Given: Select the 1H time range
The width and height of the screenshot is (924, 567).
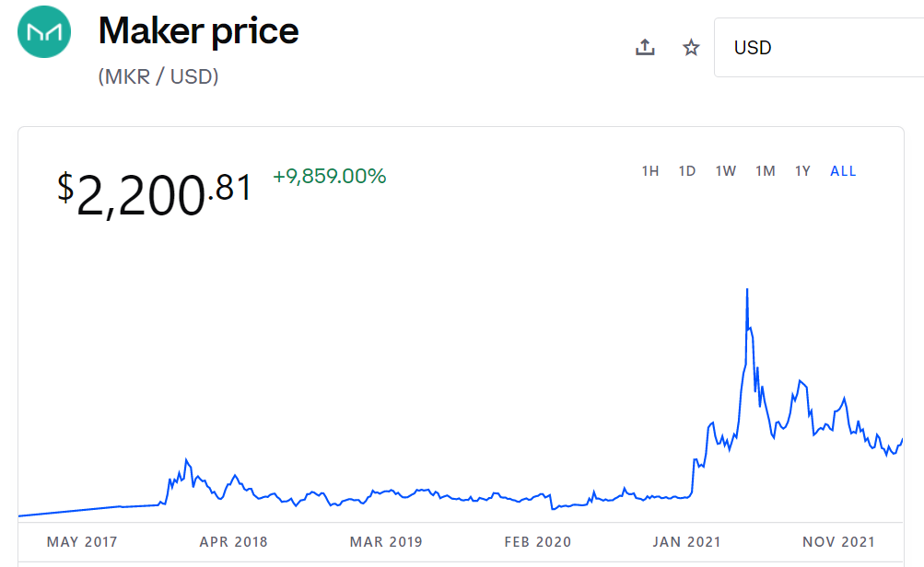Looking at the screenshot, I should [x=650, y=171].
